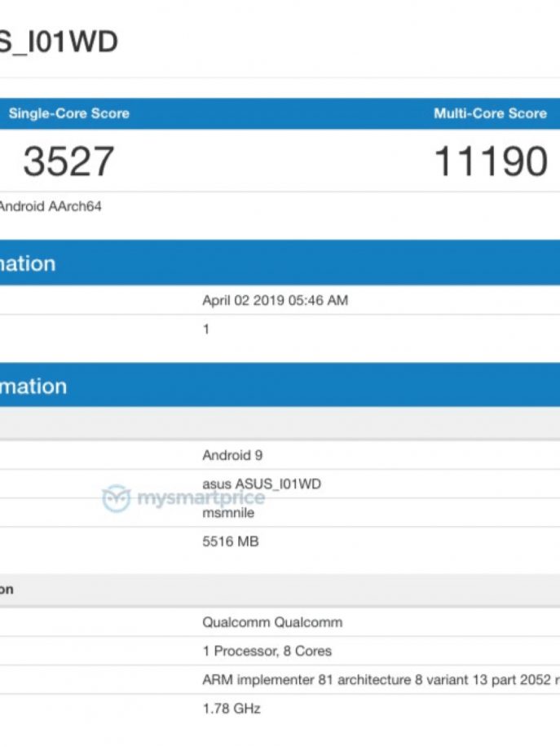Click the mysmartprice watermark text
The image size is (560, 747).
pos(200,498)
